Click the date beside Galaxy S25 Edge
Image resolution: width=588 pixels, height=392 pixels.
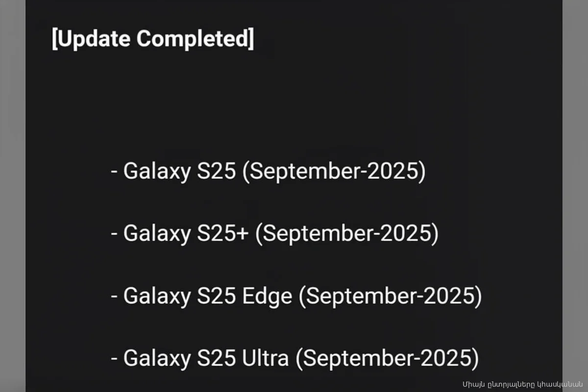point(390,296)
